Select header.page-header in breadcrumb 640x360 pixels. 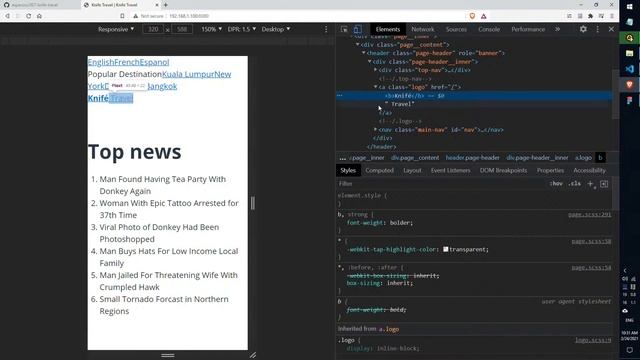click(472, 158)
